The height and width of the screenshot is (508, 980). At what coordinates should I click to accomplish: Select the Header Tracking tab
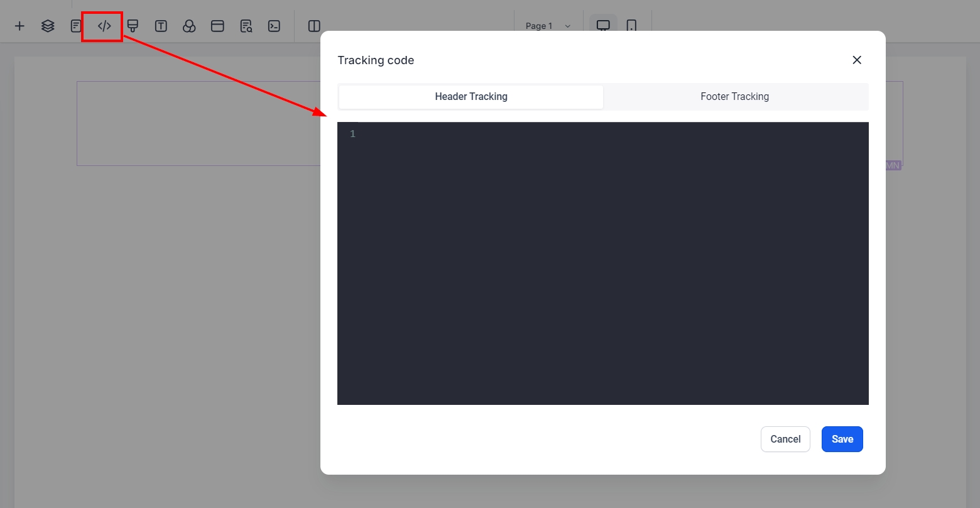pyautogui.click(x=471, y=97)
